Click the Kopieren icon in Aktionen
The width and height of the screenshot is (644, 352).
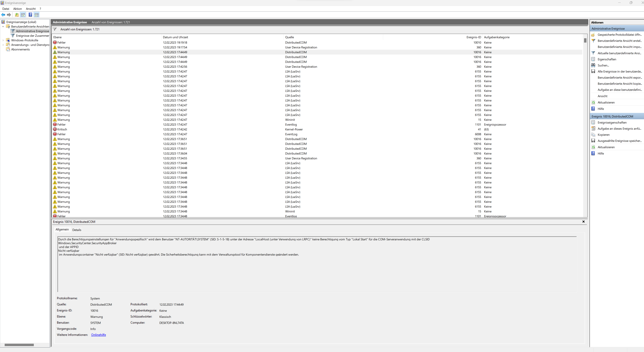(x=593, y=135)
